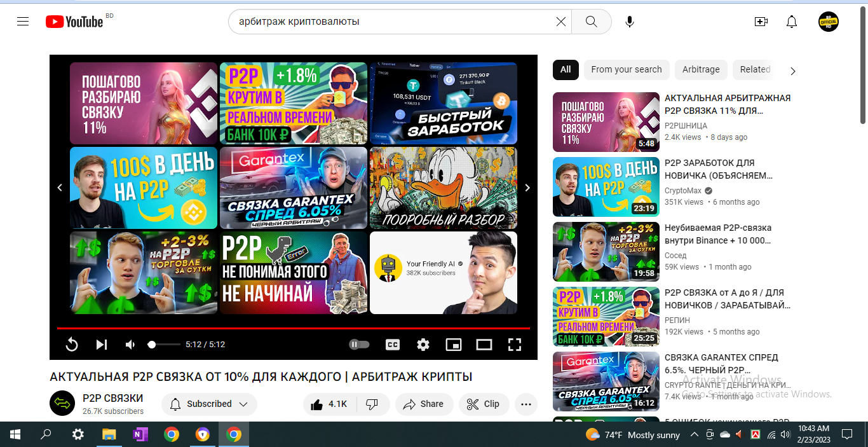
Task: Click the 25:25 sidebar thumbnail
Action: pos(606,317)
